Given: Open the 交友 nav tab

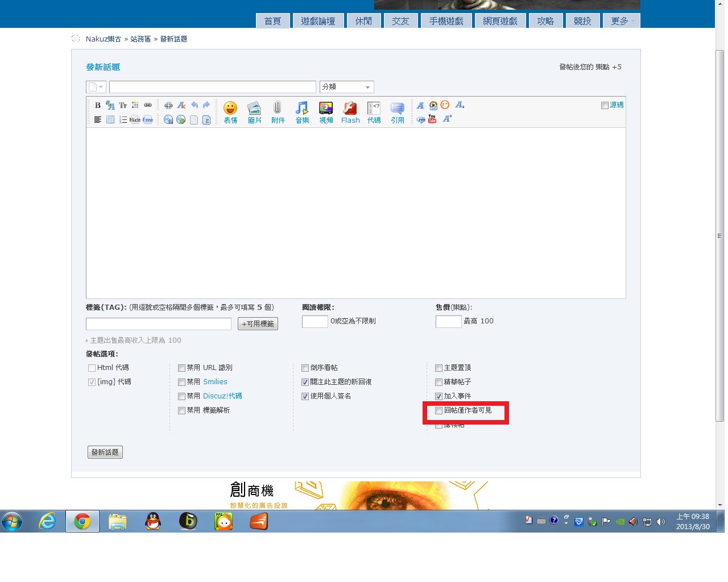Looking at the screenshot, I should [x=400, y=21].
